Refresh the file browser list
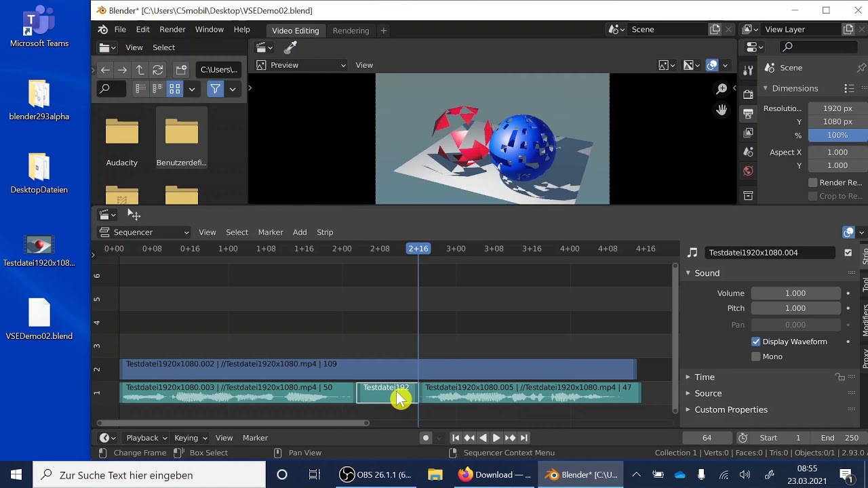The height and width of the screenshot is (488, 868). tap(157, 70)
